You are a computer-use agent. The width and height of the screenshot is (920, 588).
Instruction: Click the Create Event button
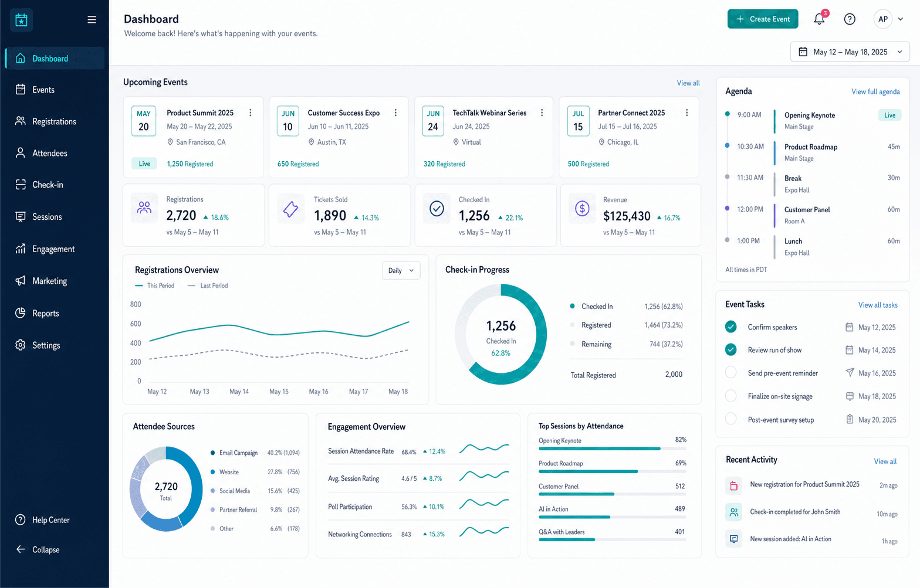point(763,19)
